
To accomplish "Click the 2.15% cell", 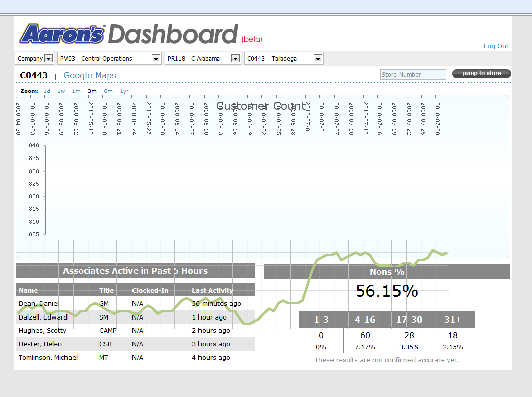I will coord(453,347).
